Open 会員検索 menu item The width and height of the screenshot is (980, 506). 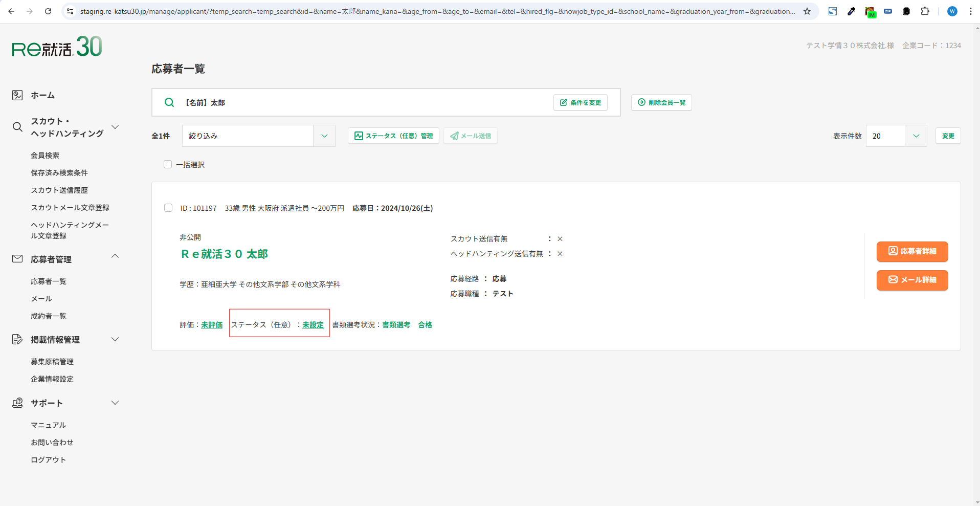tap(45, 155)
